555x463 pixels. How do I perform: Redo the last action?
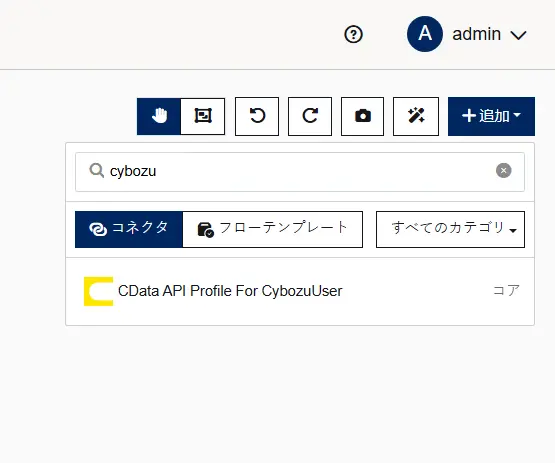[310, 116]
